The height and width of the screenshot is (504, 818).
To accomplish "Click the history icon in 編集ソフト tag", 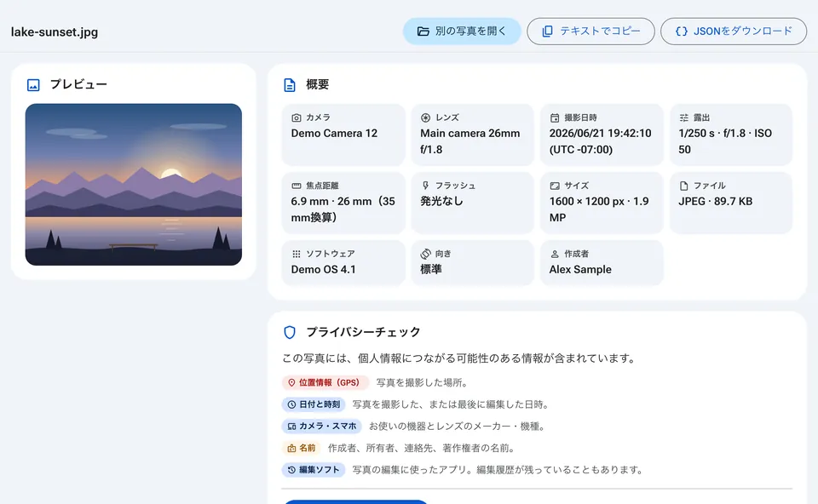I will point(291,470).
